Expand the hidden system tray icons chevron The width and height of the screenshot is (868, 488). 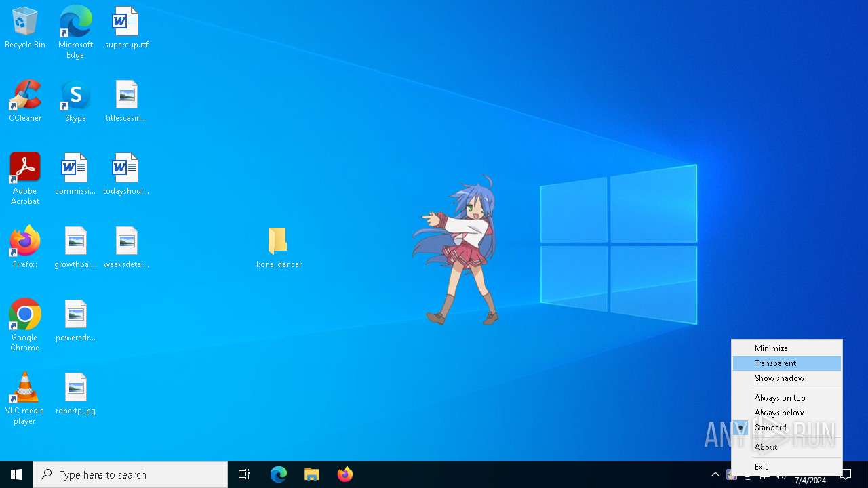pyautogui.click(x=715, y=474)
